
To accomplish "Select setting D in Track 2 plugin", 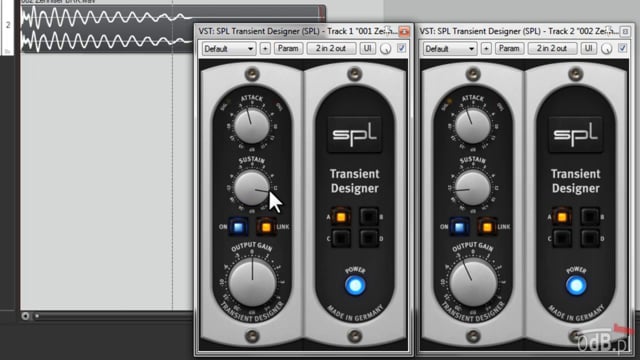I will (x=590, y=238).
